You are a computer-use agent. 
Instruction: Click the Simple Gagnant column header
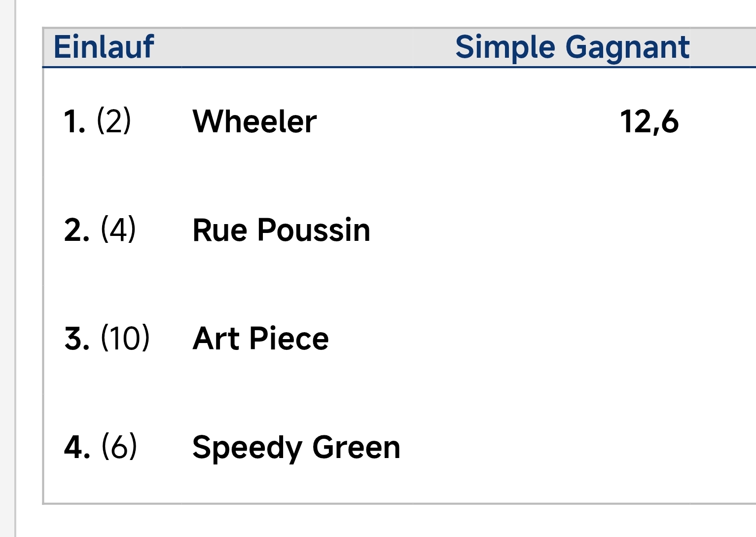coord(572,47)
